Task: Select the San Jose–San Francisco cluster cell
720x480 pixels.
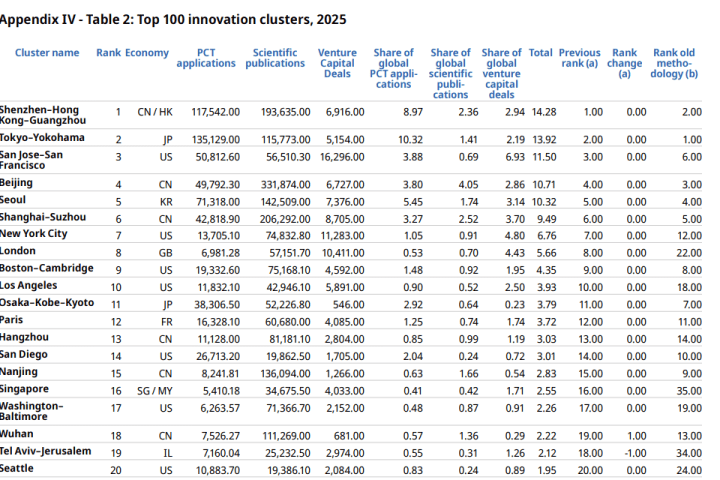Action: (x=31, y=160)
